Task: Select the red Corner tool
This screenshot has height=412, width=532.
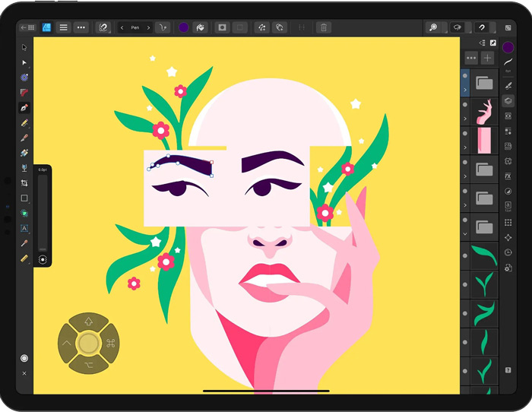Action: (x=24, y=92)
